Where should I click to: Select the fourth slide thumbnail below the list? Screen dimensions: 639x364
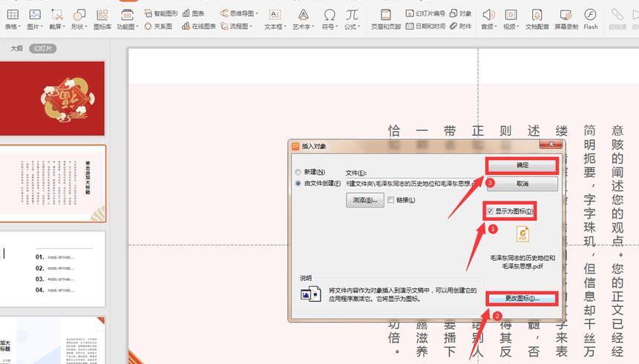tap(52, 340)
